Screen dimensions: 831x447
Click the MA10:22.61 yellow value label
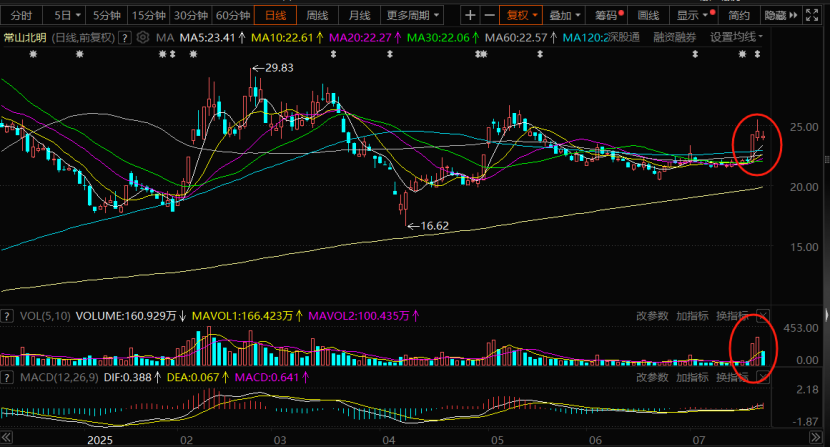click(282, 38)
